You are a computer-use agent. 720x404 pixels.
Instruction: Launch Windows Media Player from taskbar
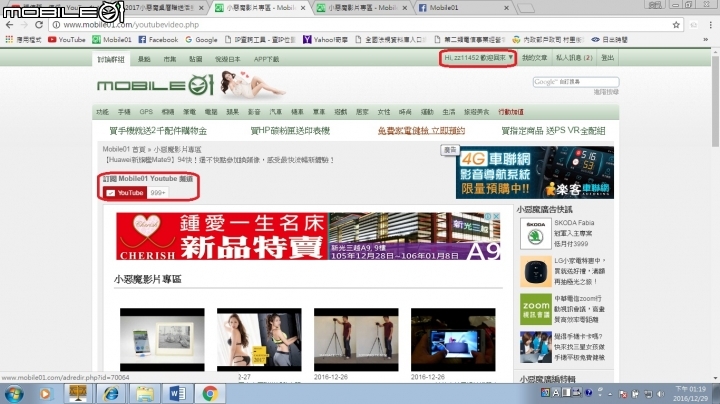click(45, 394)
